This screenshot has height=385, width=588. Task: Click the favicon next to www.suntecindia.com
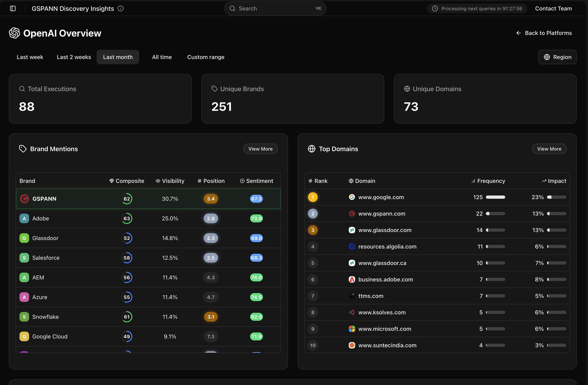point(352,345)
